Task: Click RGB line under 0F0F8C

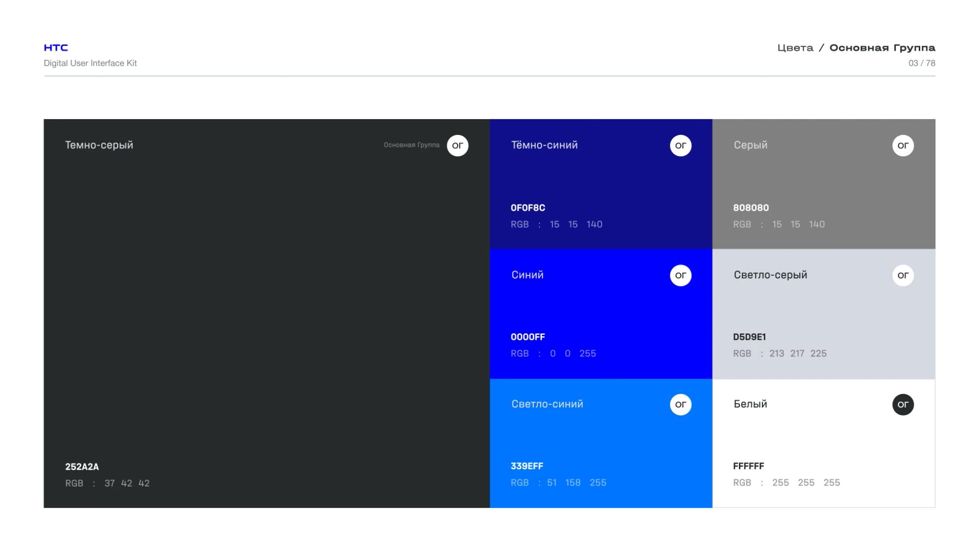Action: click(x=556, y=225)
